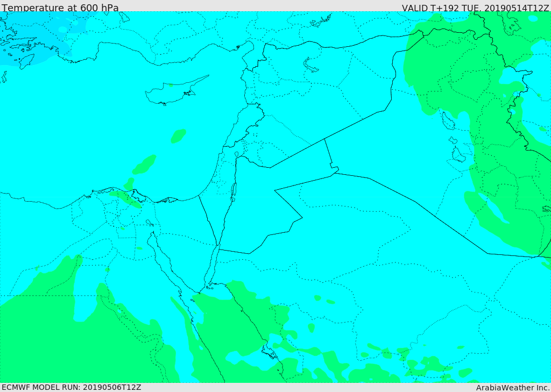Click the 'VALID T+192 TUE. 20190514T12Z' label
Screen dimensions: 551x392
(476, 8)
